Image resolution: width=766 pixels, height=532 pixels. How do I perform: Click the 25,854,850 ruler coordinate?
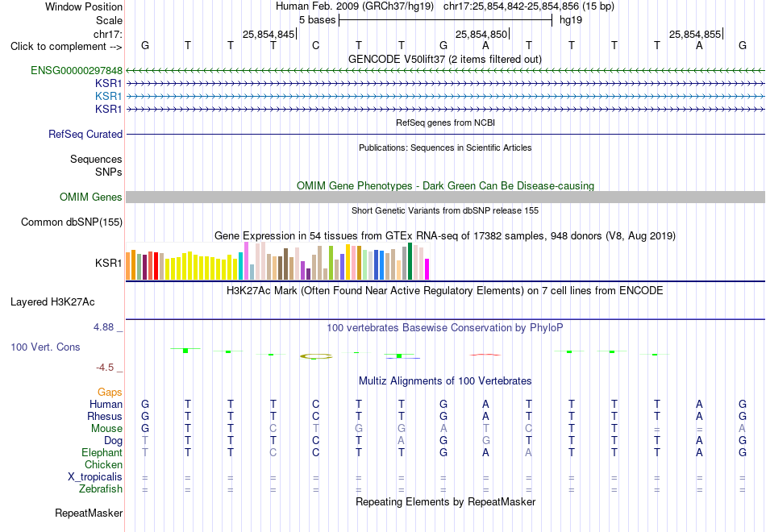(481, 34)
